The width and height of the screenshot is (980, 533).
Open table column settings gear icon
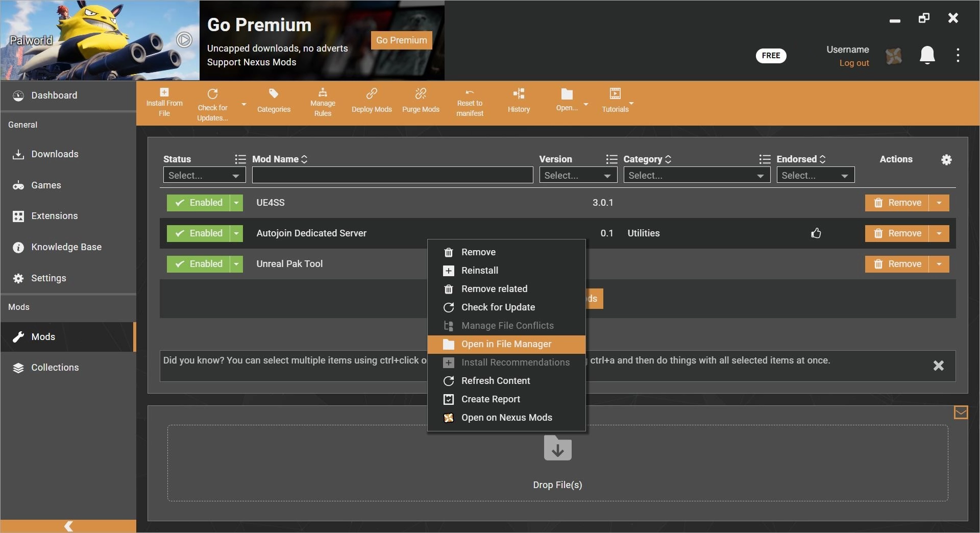pyautogui.click(x=946, y=160)
